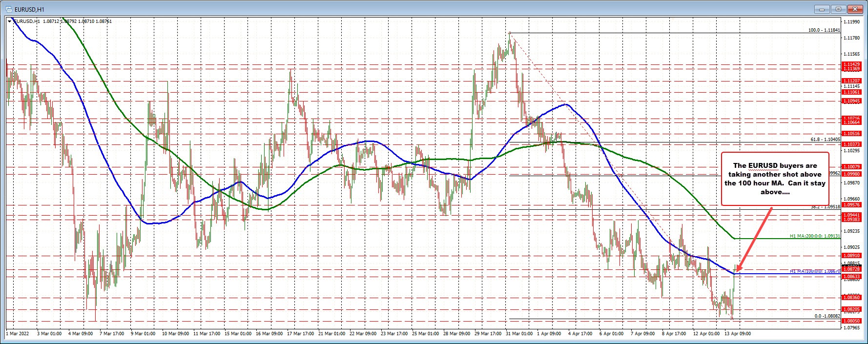868x344 pixels.
Task: Click the red 1.10716 price level tag
Action: pos(852,119)
